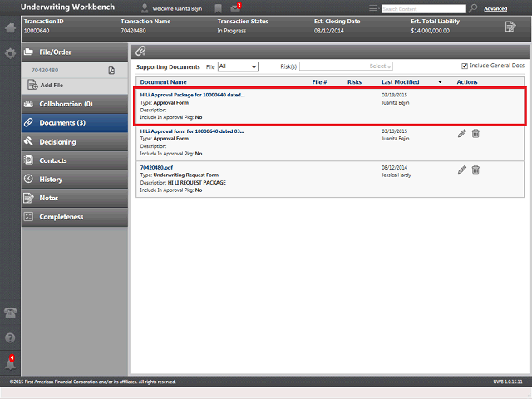Click the paperclip attach icon in toolbar

[x=140, y=52]
